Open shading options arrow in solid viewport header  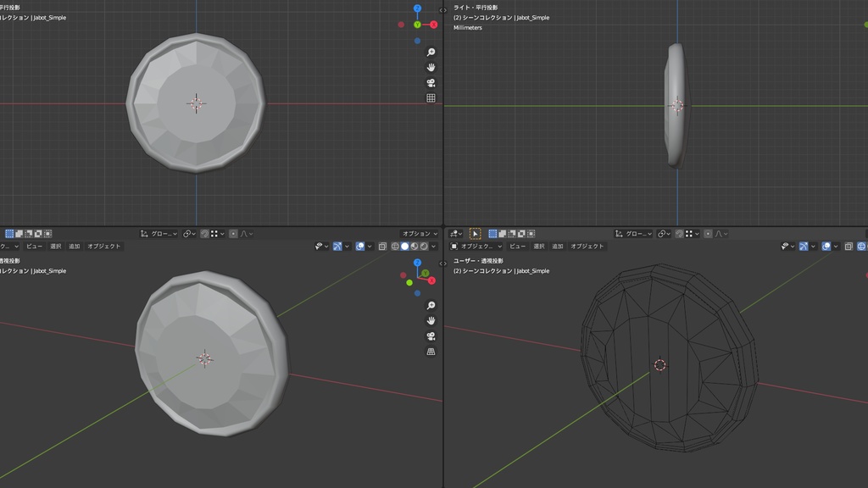(433, 247)
